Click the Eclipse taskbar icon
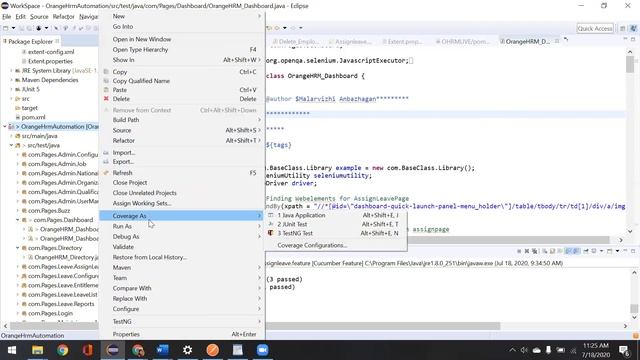This screenshot has height=360, width=640. coord(113,350)
